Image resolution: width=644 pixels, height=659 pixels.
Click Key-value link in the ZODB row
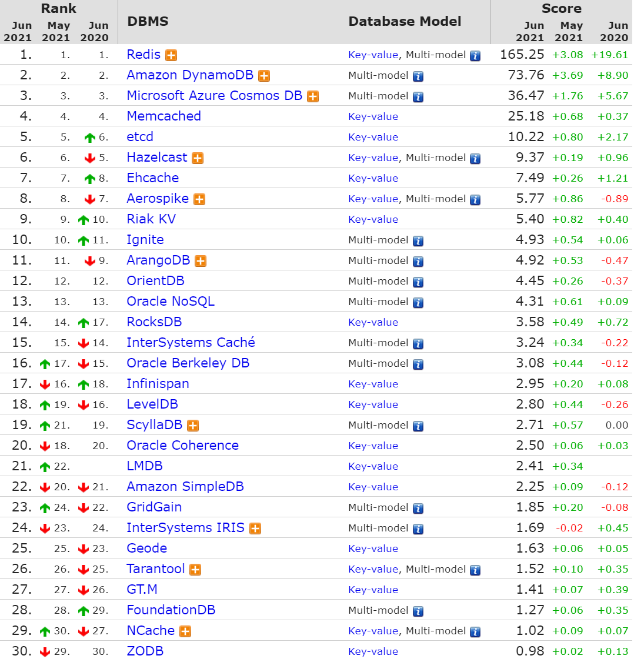[x=373, y=652]
